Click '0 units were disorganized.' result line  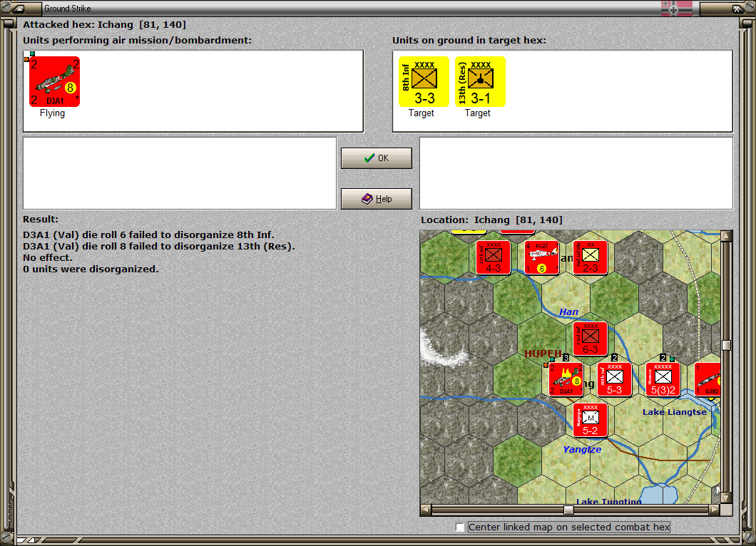(91, 269)
